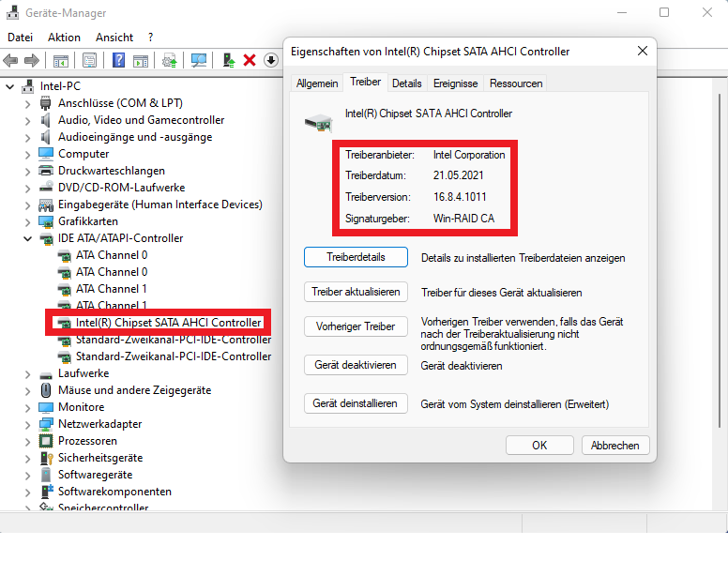Confirm the dialog with OK

(539, 446)
